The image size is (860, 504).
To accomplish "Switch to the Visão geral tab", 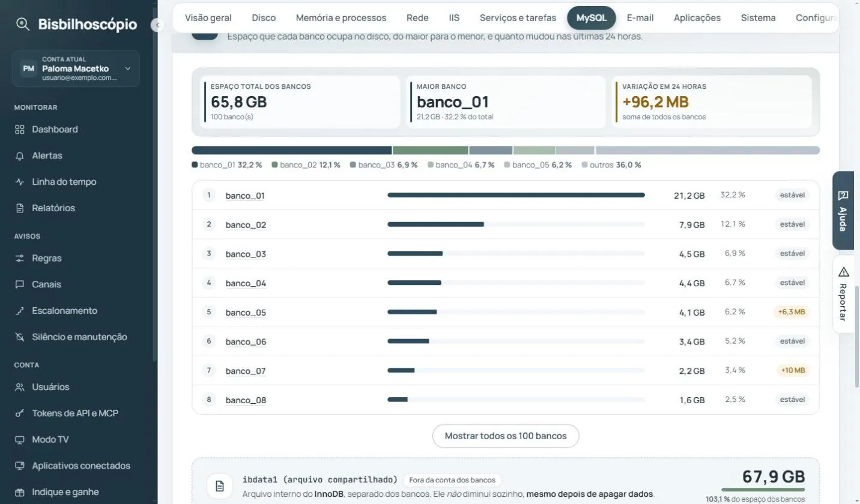I will (x=208, y=18).
